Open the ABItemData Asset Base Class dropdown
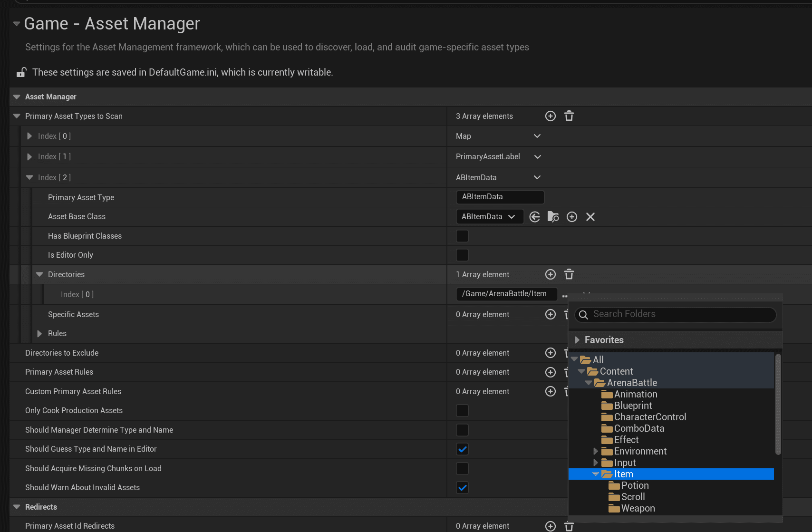The height and width of the screenshot is (532, 812). coord(489,217)
